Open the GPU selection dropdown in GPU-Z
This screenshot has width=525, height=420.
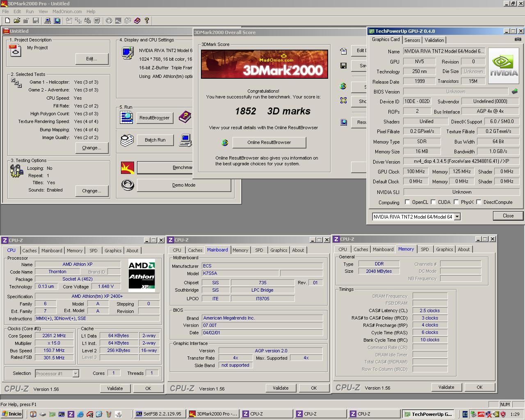point(457,217)
